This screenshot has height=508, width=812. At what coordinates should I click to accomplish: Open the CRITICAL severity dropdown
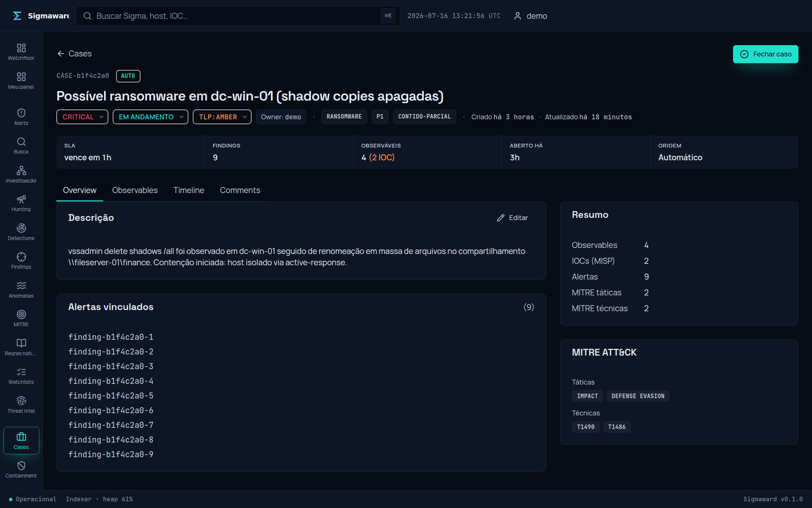[x=82, y=117]
